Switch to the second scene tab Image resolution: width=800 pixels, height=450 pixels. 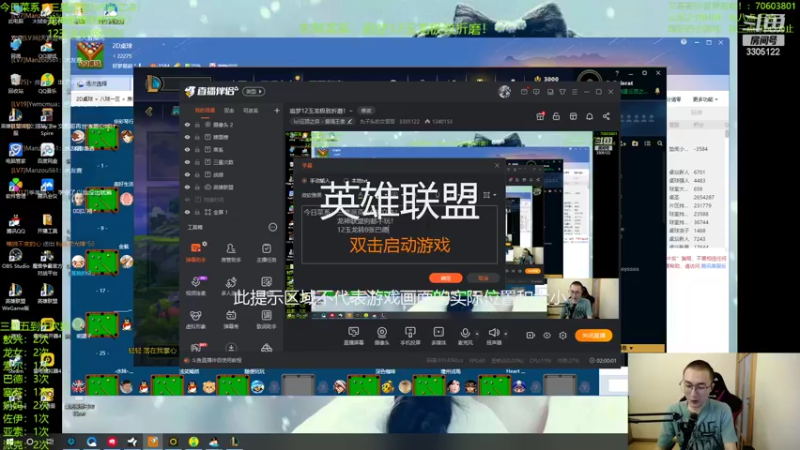229,110
